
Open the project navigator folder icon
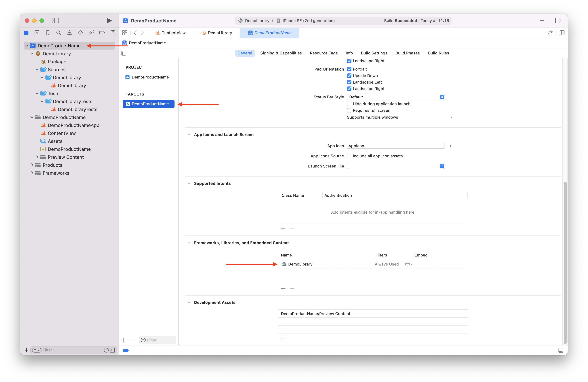click(26, 33)
